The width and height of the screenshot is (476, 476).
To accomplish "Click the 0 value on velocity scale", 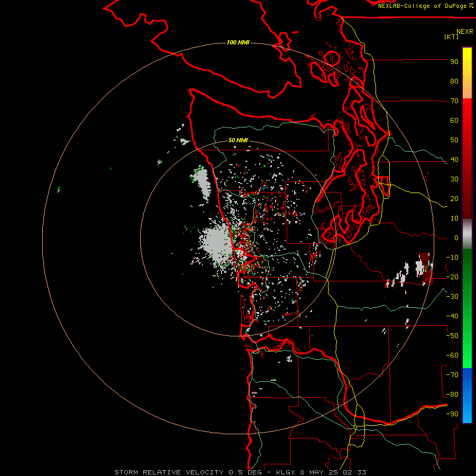I will (456, 237).
